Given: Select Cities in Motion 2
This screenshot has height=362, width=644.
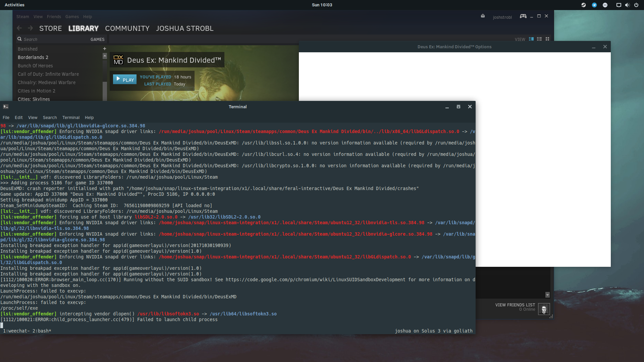Looking at the screenshot, I should (37, 91).
